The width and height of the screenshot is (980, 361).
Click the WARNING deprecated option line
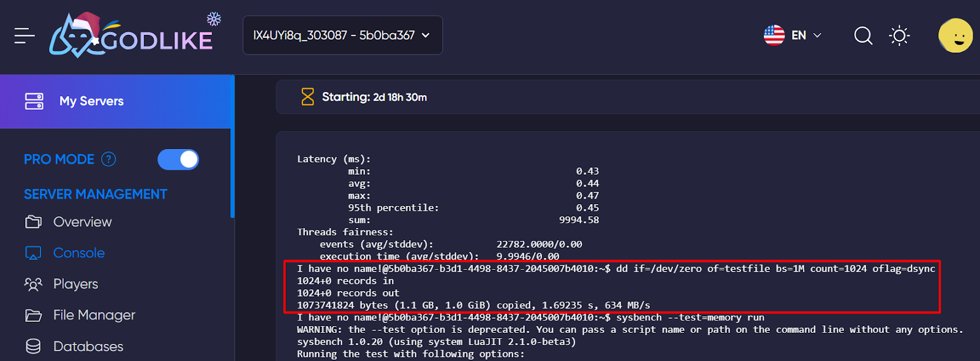coord(630,330)
